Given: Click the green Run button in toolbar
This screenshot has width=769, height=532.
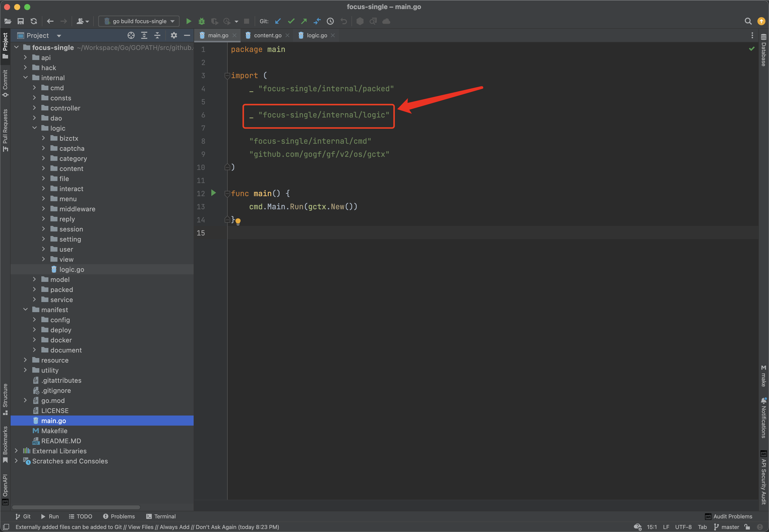Looking at the screenshot, I should click(188, 21).
